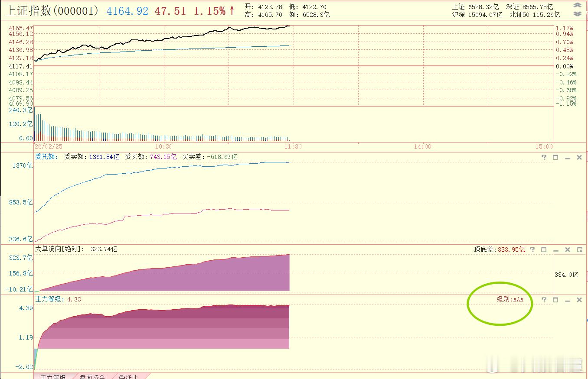This screenshot has height=379, width=588.
Task: Close the 大单流向 panel
Action: (x=567, y=249)
